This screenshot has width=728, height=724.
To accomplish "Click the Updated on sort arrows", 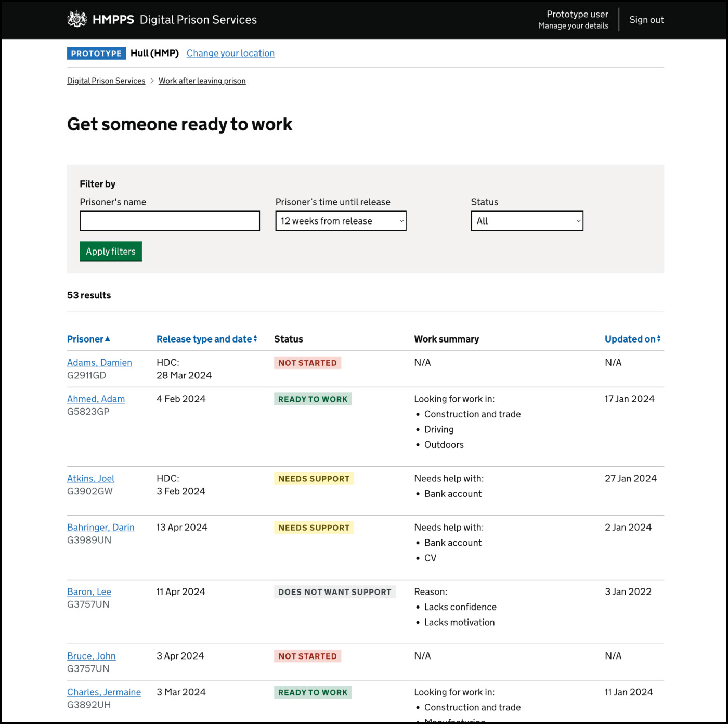I will pyautogui.click(x=659, y=339).
